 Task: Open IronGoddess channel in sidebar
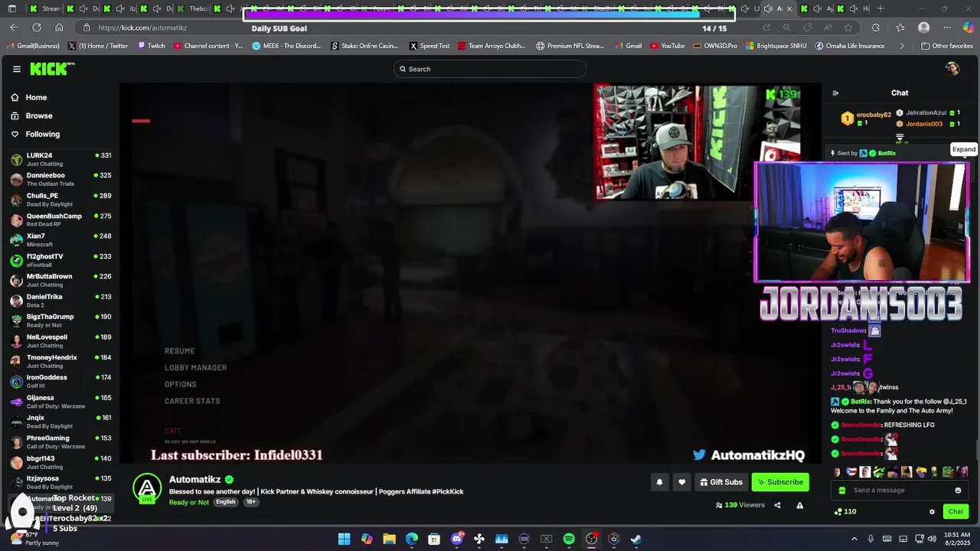pos(60,381)
